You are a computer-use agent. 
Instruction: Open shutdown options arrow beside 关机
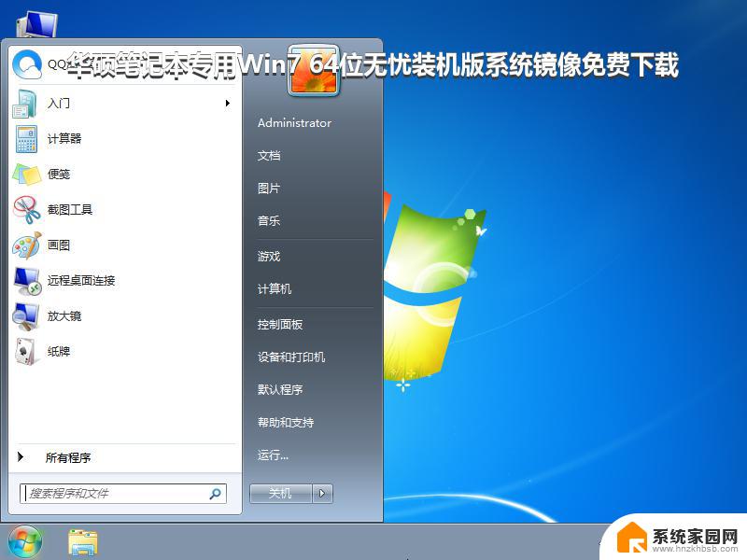coord(322,494)
